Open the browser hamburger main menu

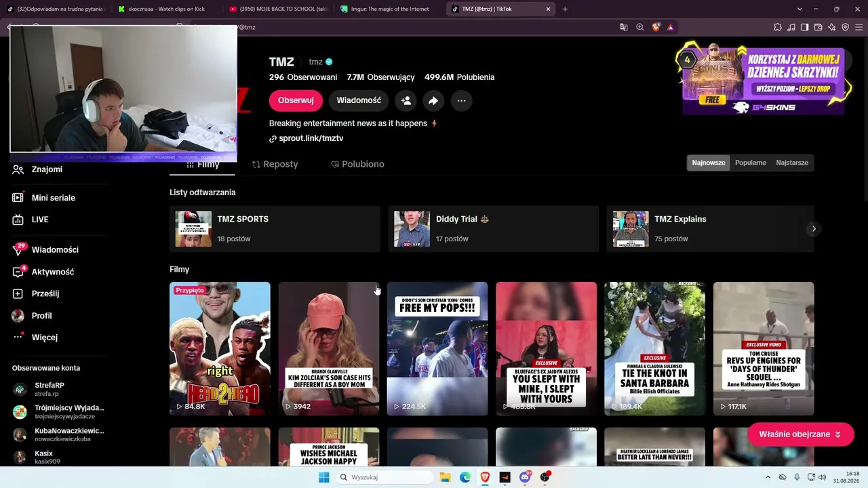point(859,27)
